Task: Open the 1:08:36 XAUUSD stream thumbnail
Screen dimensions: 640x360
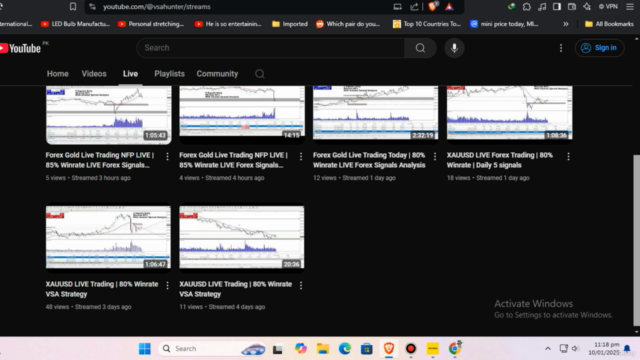Action: point(509,115)
